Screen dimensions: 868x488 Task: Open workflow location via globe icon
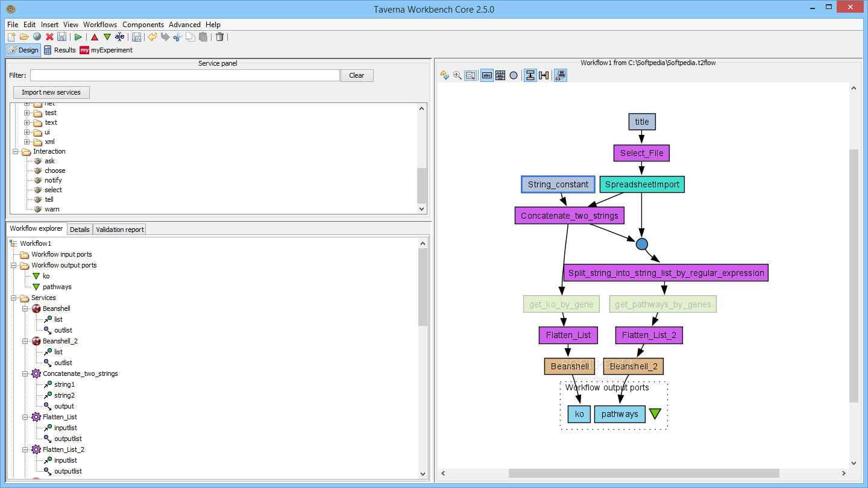tap(37, 37)
